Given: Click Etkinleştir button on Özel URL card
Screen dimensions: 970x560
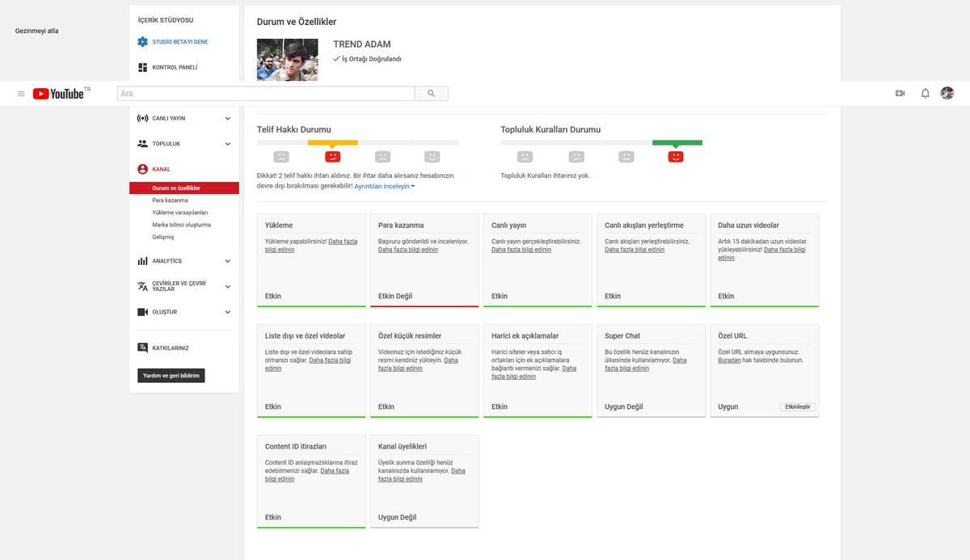Looking at the screenshot, I should (x=798, y=407).
